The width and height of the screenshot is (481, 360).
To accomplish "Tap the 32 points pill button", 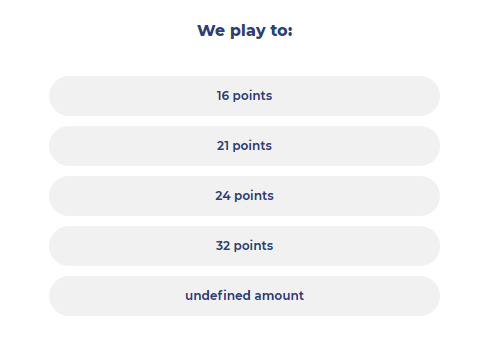I will [x=244, y=246].
